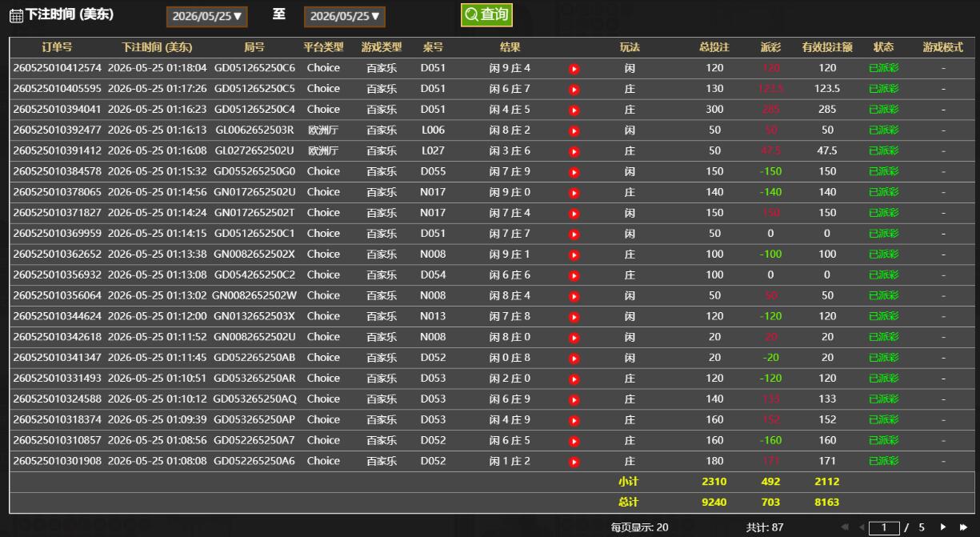Click the green 查询 search button
This screenshot has height=537, width=980.
click(486, 14)
